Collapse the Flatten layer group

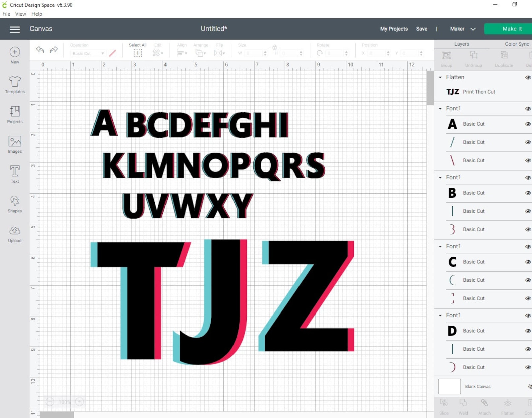point(440,77)
